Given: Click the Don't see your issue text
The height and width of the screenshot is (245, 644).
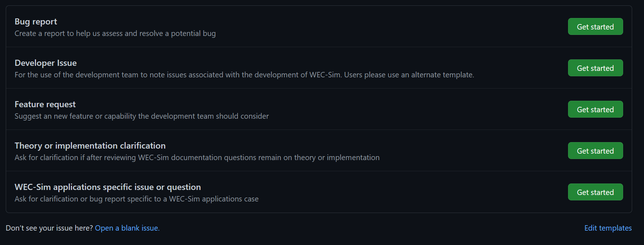Looking at the screenshot, I should click(49, 228).
